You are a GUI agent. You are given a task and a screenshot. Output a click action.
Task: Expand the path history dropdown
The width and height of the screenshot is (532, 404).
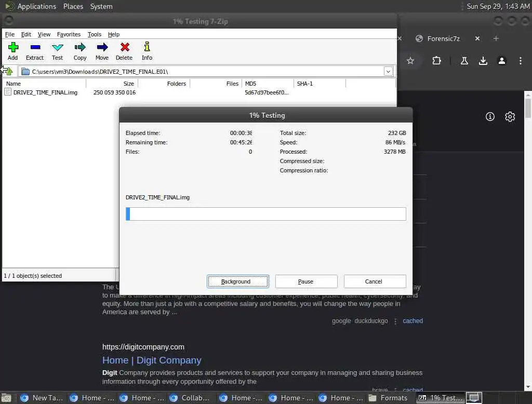click(388, 72)
